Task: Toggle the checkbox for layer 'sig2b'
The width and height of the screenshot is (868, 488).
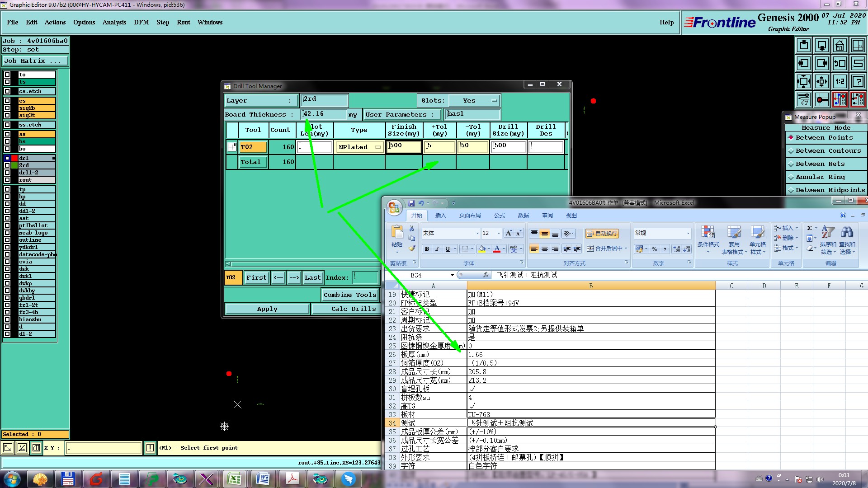Action: coord(7,108)
